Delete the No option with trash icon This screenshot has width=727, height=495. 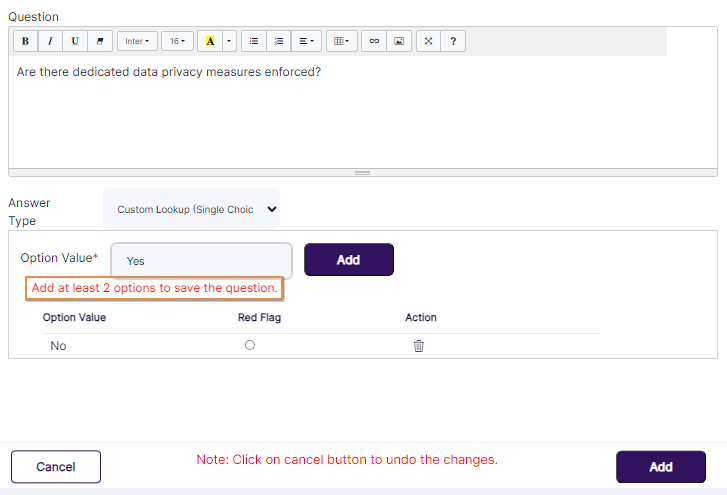point(419,346)
